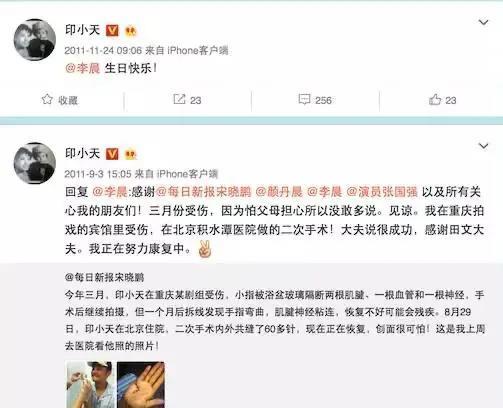Viewport: 503px width, 408px height.
Task: Click verified V badge on second post
Action: (x=112, y=154)
